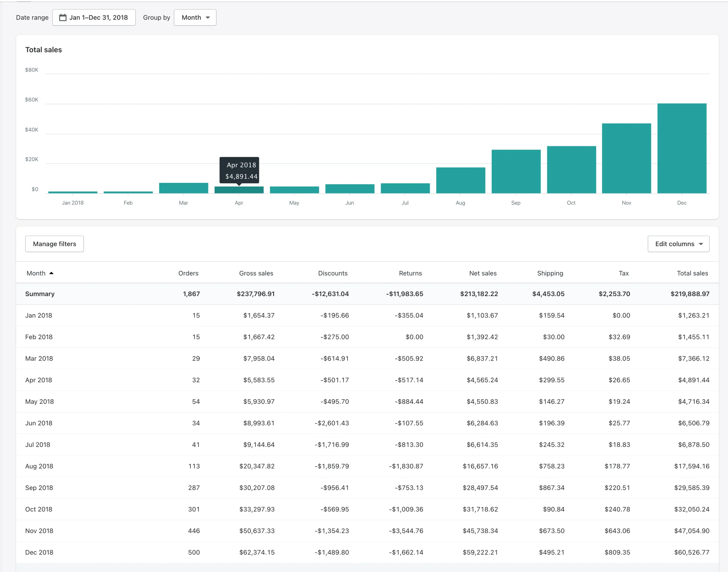The height and width of the screenshot is (572, 728).
Task: Click the Aug bar in the chart
Action: pos(460,180)
